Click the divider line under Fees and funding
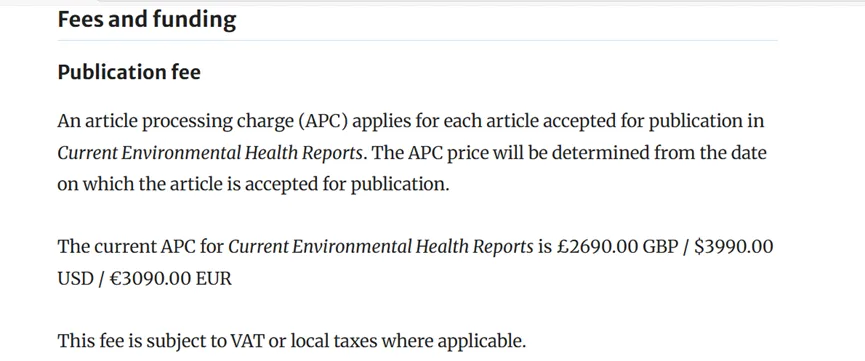The width and height of the screenshot is (865, 361). (418, 41)
